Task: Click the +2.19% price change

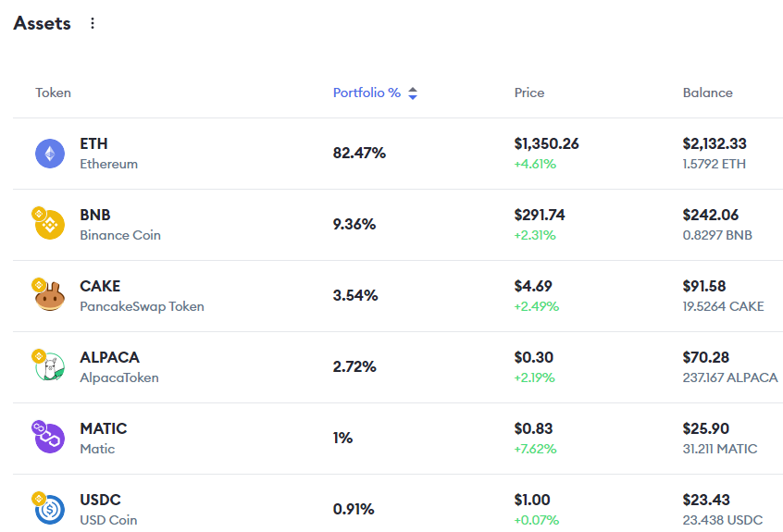Action: click(x=535, y=377)
